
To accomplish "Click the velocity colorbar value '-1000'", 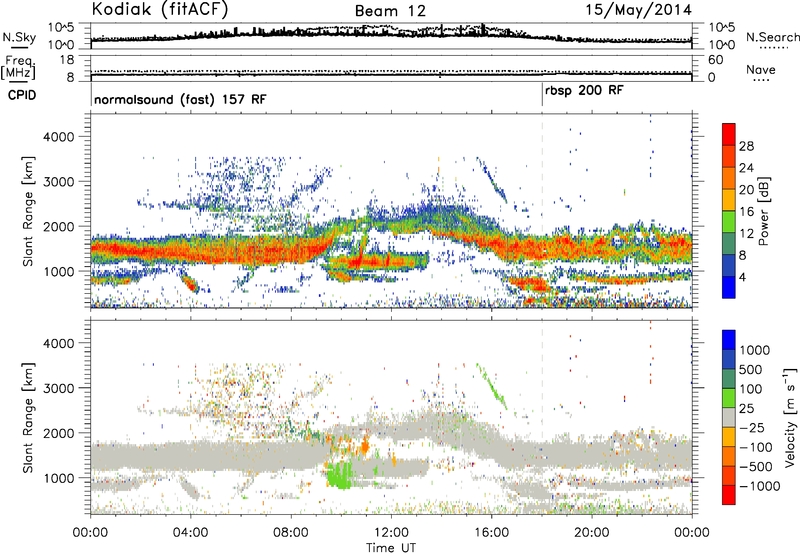I will click(760, 486).
